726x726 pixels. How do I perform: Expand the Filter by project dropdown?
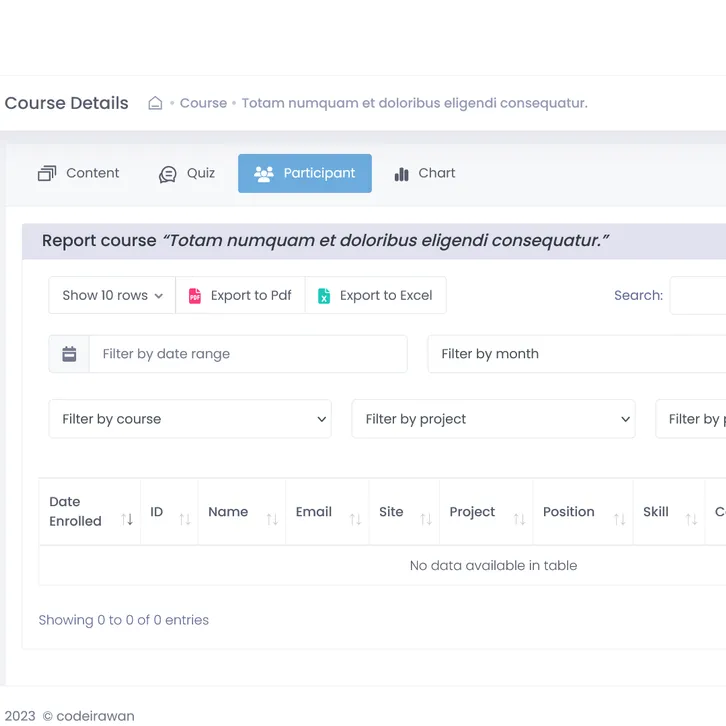click(x=494, y=419)
